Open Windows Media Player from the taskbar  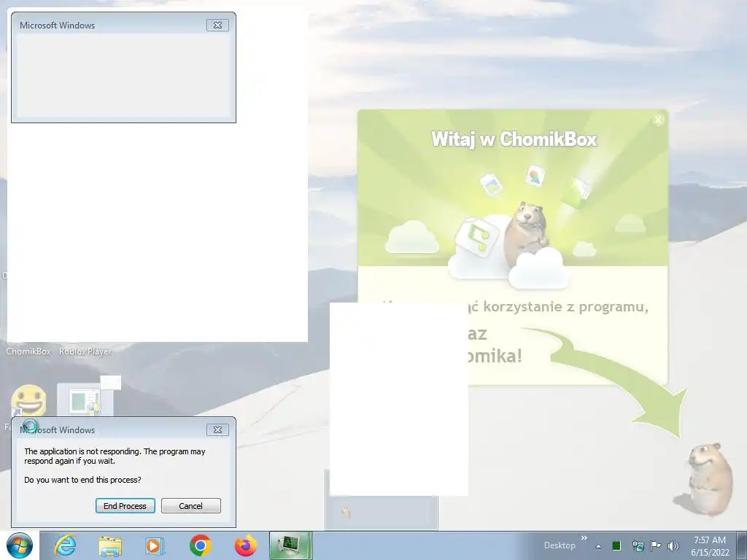click(155, 545)
